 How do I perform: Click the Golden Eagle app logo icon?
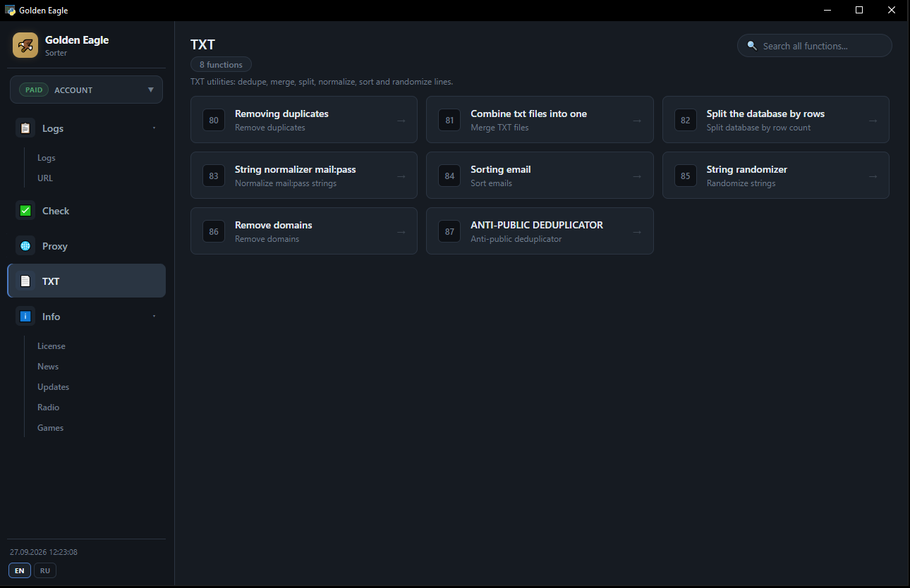(25, 46)
